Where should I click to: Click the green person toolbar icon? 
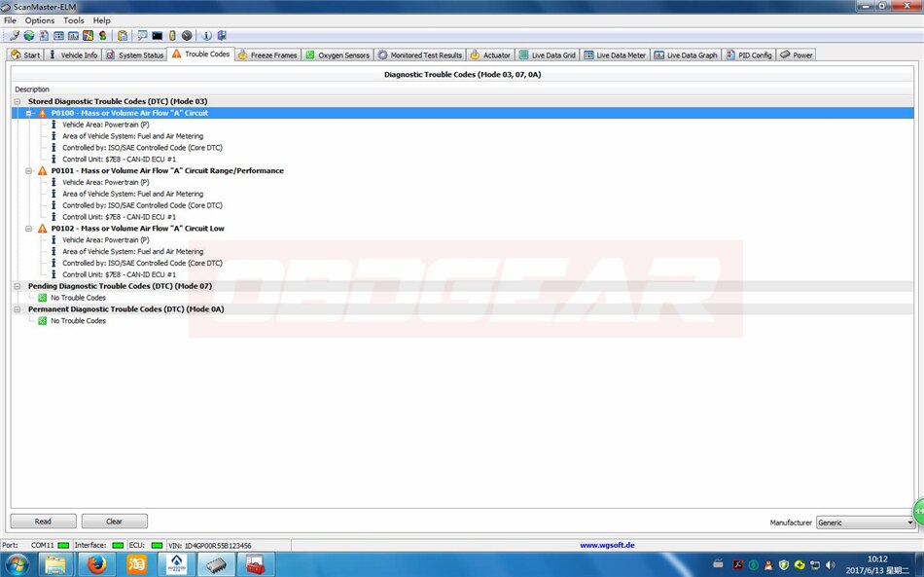coord(102,35)
